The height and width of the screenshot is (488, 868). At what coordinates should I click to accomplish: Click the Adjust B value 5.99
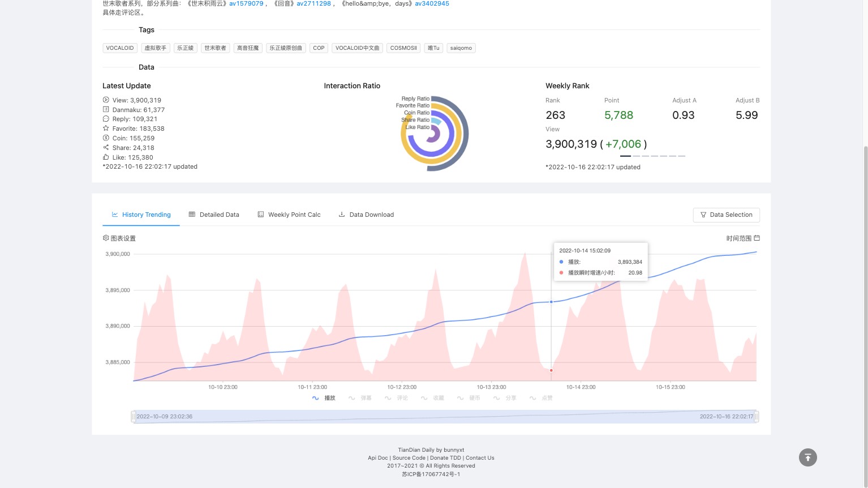click(x=747, y=115)
